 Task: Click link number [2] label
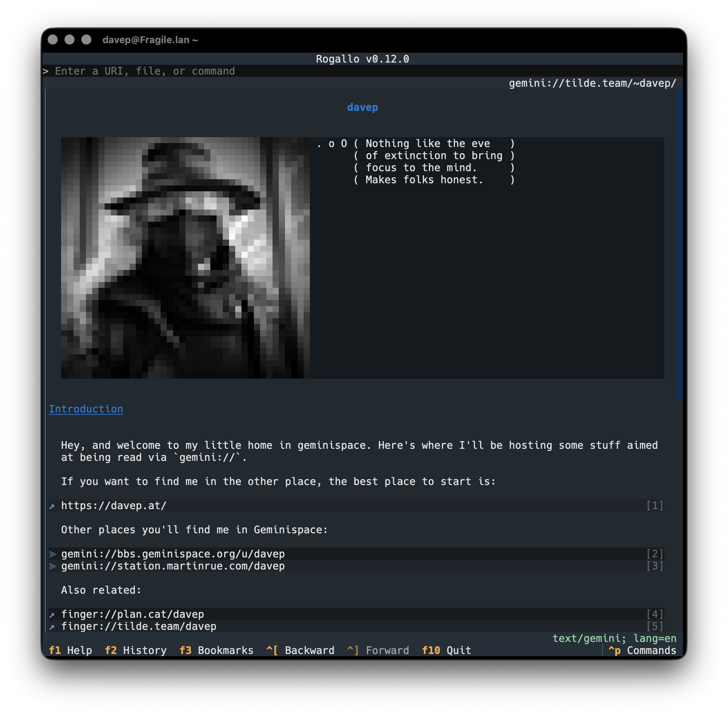coord(655,553)
